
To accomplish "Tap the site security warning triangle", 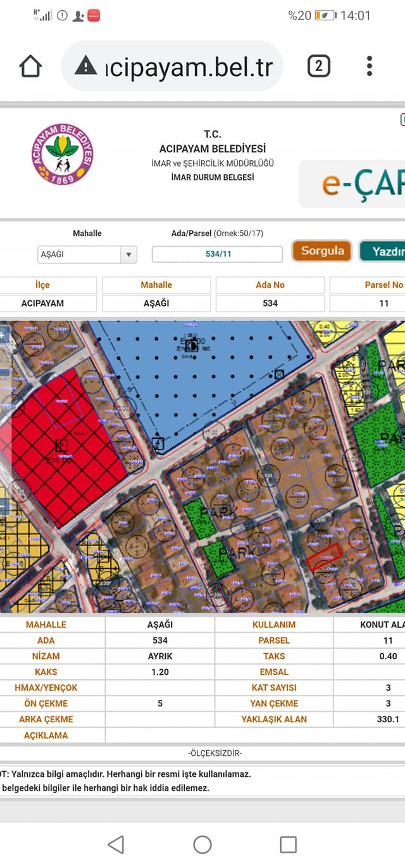I will point(85,65).
